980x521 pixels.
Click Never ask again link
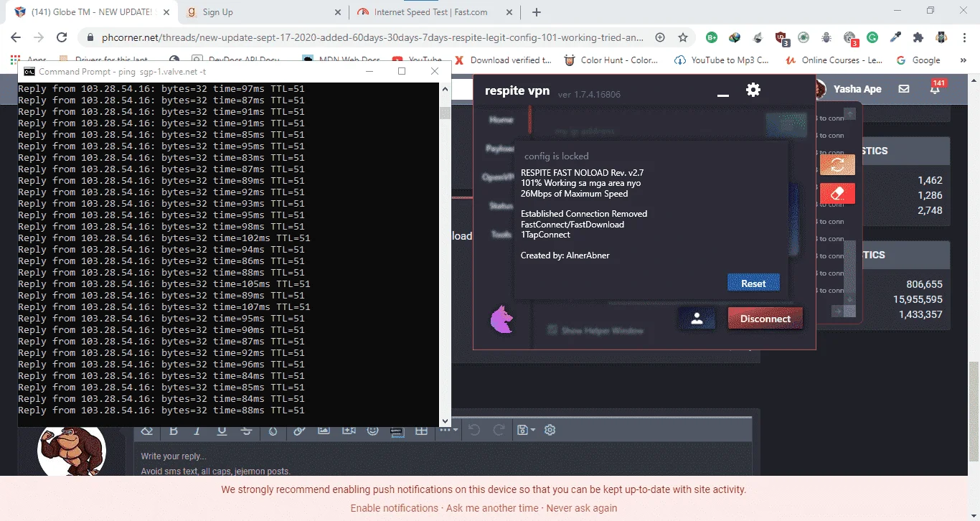click(x=582, y=508)
